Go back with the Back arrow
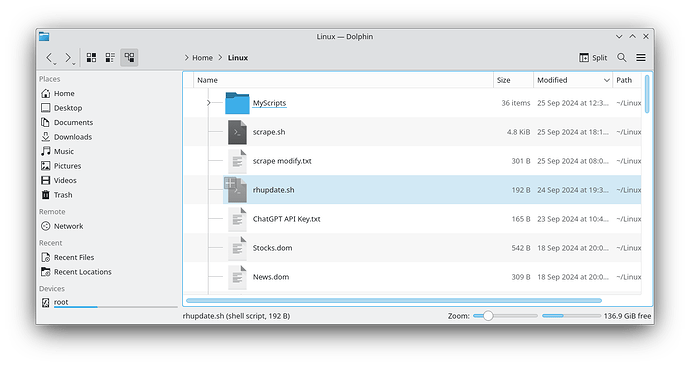The height and width of the screenshot is (367, 690). click(49, 57)
